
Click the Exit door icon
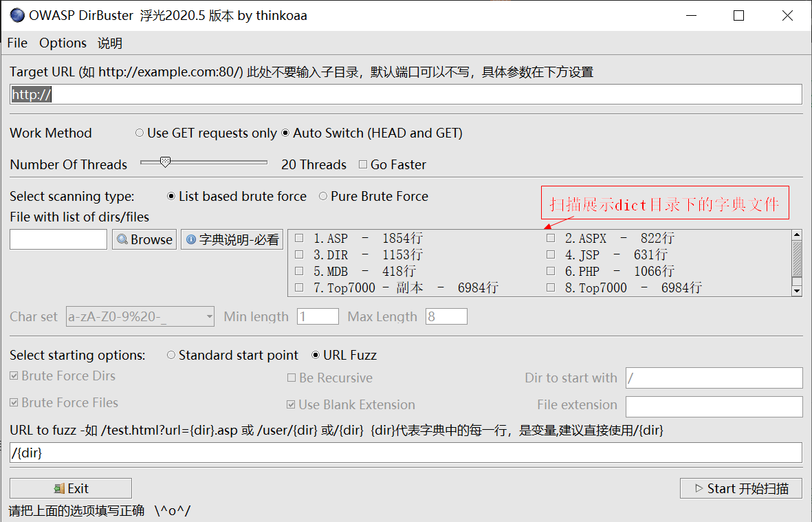point(60,488)
